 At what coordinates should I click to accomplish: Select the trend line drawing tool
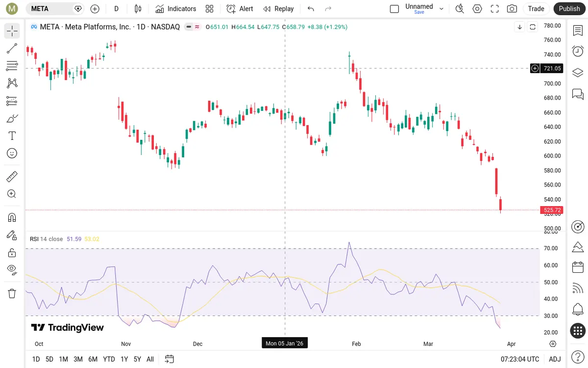pyautogui.click(x=12, y=48)
